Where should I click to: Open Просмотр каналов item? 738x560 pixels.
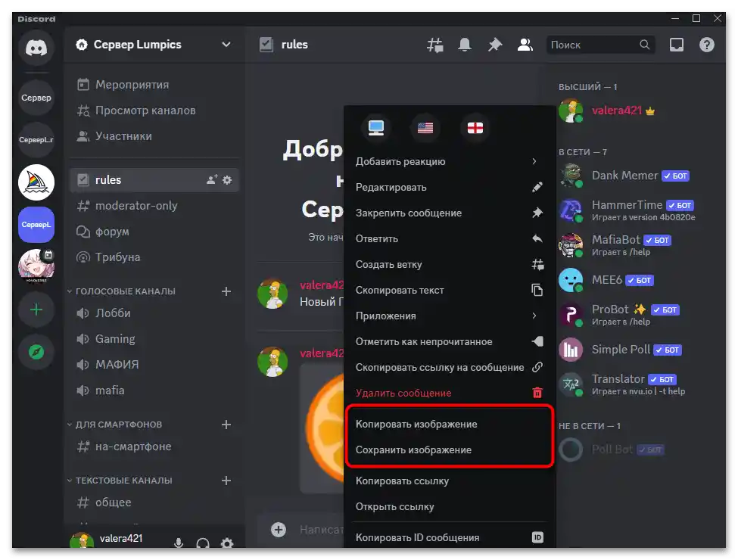tap(154, 110)
